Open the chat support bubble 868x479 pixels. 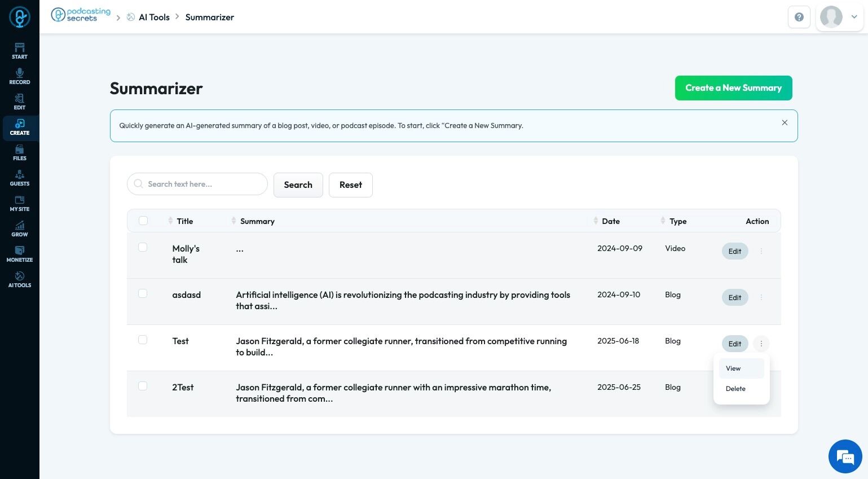coord(845,456)
